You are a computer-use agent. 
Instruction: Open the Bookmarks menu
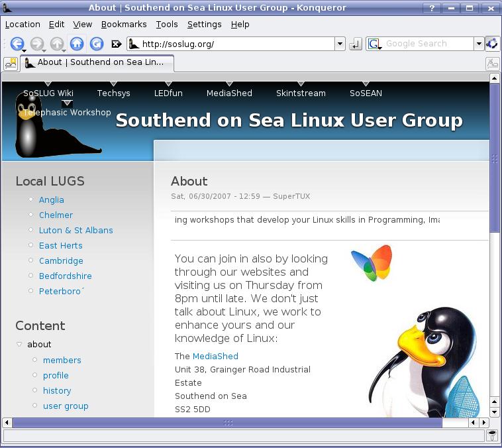pos(124,25)
